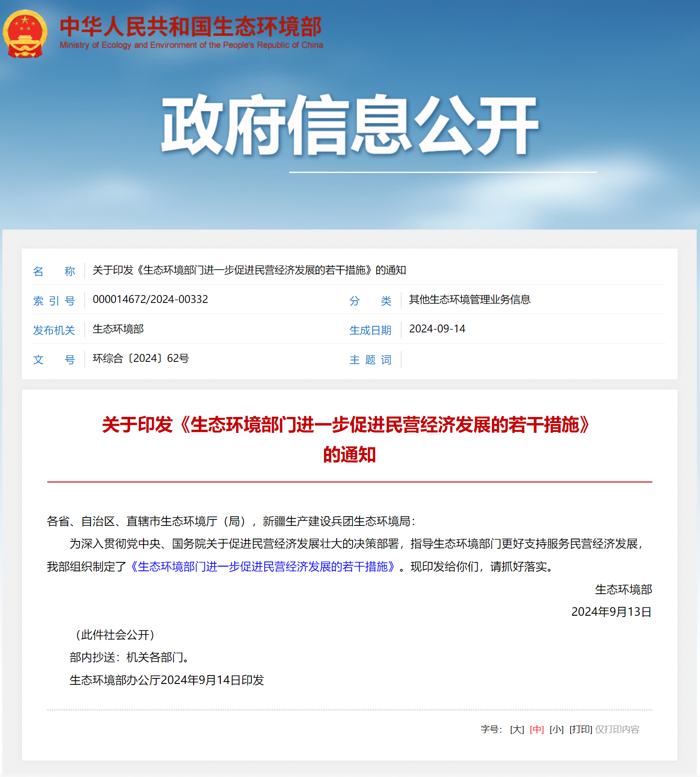Click signature date 2024年9月13日
Screen dimensions: 700x777
[612, 612]
